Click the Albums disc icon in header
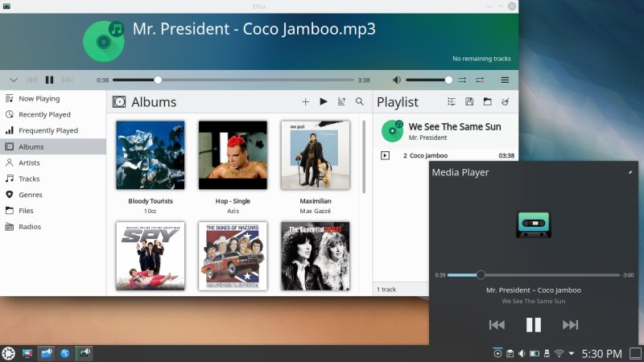The image size is (644, 362). pyautogui.click(x=119, y=102)
